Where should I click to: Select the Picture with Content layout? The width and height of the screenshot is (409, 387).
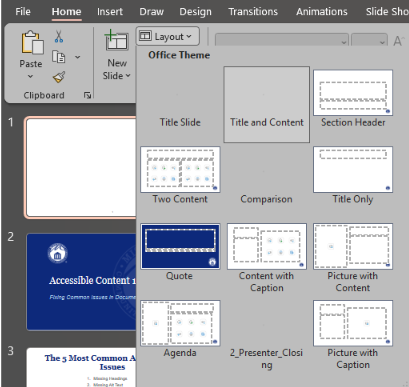pos(353,246)
